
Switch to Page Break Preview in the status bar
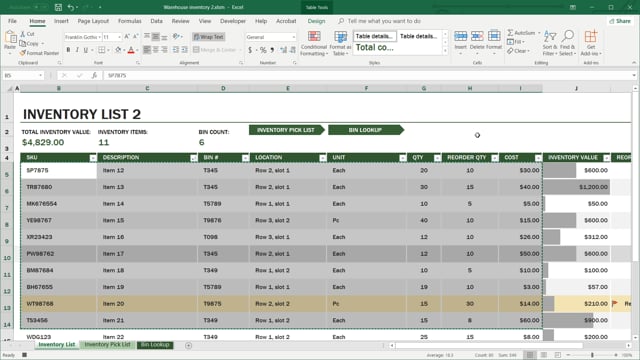pyautogui.click(x=558, y=355)
